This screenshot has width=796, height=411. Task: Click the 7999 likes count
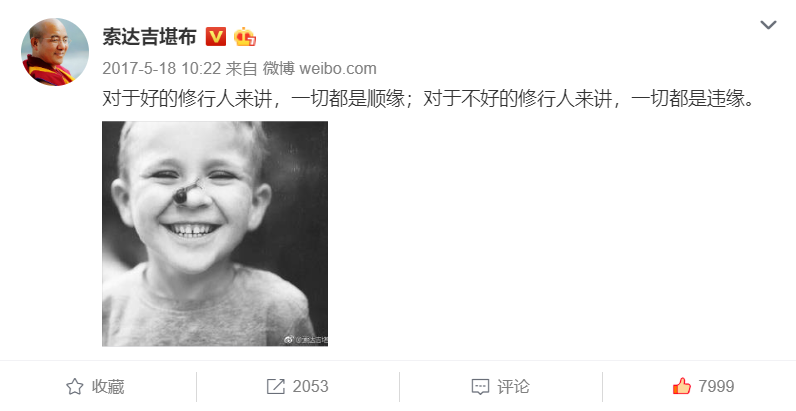tap(716, 387)
